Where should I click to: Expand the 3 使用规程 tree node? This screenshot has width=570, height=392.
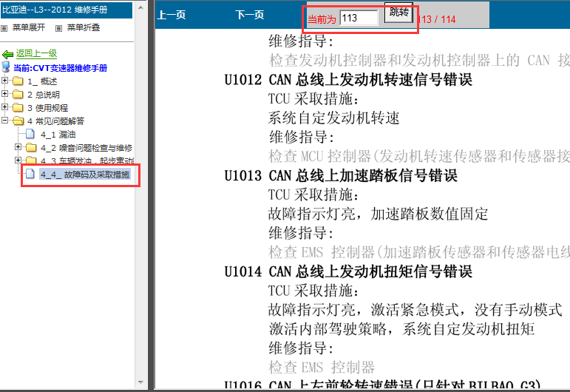click(4, 107)
